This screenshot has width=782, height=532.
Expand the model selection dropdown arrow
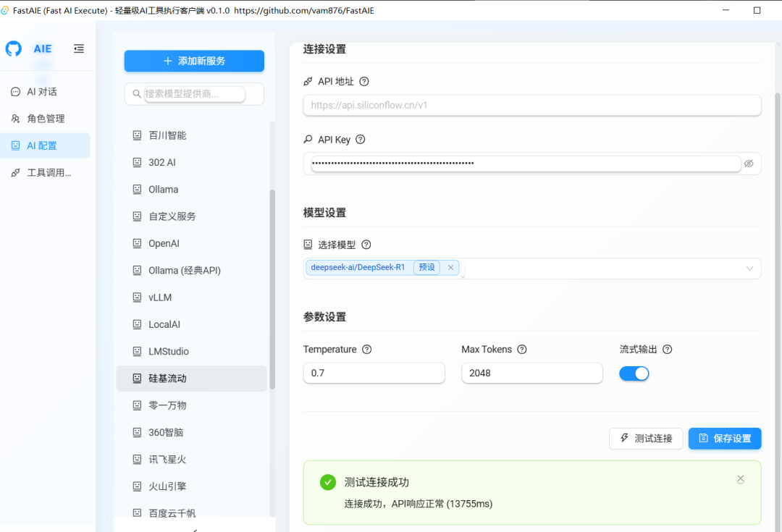coord(749,269)
